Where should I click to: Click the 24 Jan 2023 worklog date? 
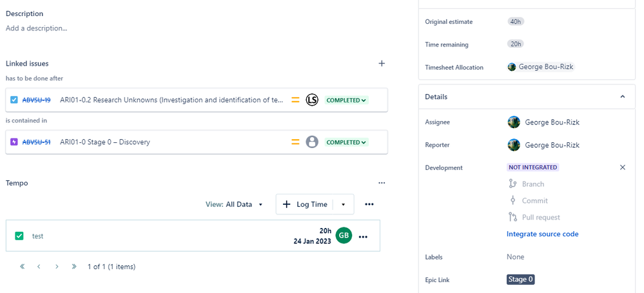312,241
